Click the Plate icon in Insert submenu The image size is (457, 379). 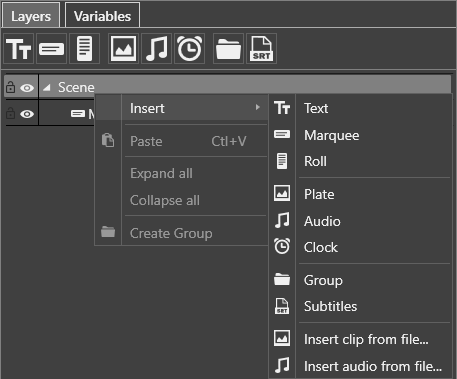(282, 193)
